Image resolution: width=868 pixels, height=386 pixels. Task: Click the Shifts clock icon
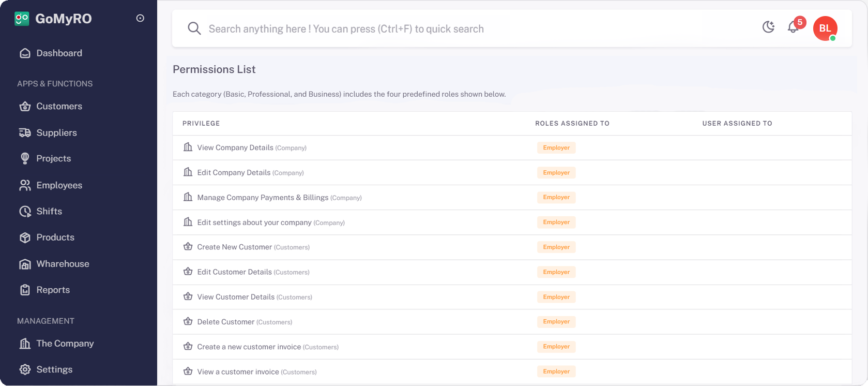pos(25,212)
